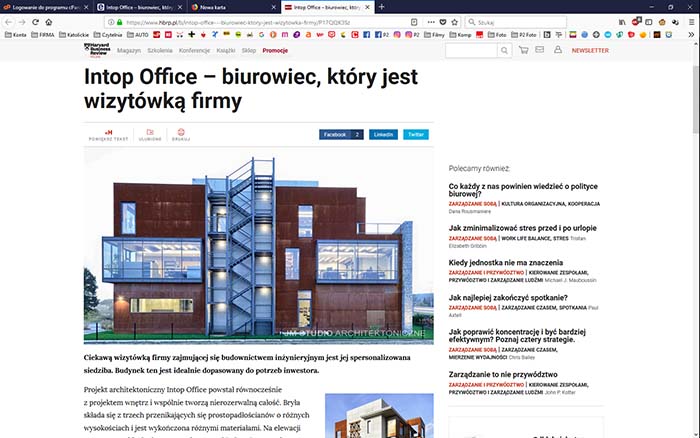Switch to the Logowanie do programu tab

click(x=46, y=7)
